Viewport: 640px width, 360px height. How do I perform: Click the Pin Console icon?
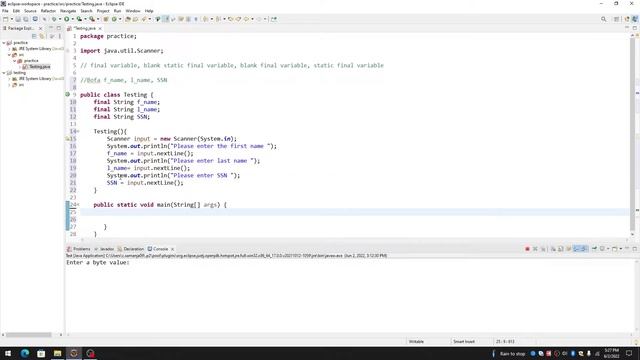point(594,249)
